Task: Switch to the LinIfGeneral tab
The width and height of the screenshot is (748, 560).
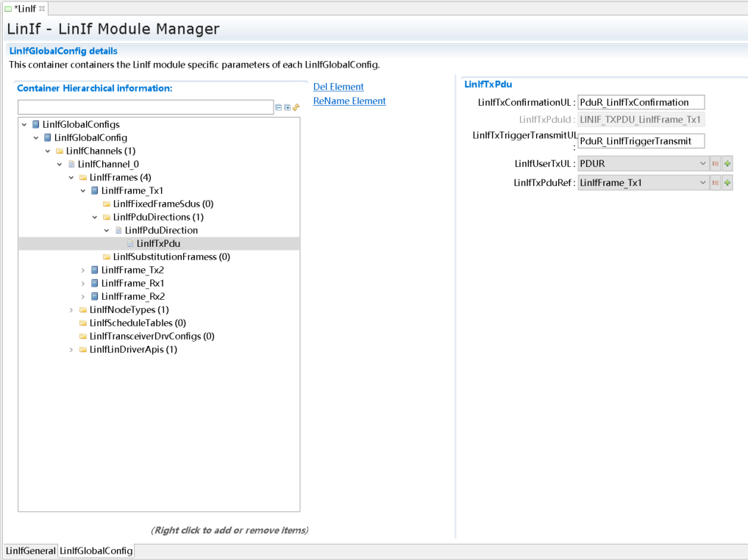Action: point(30,550)
